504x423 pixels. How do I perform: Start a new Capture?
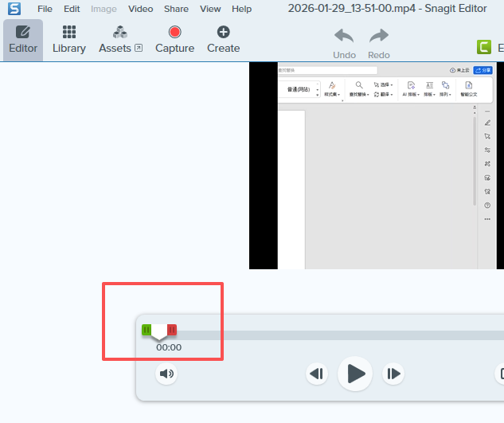tap(174, 39)
